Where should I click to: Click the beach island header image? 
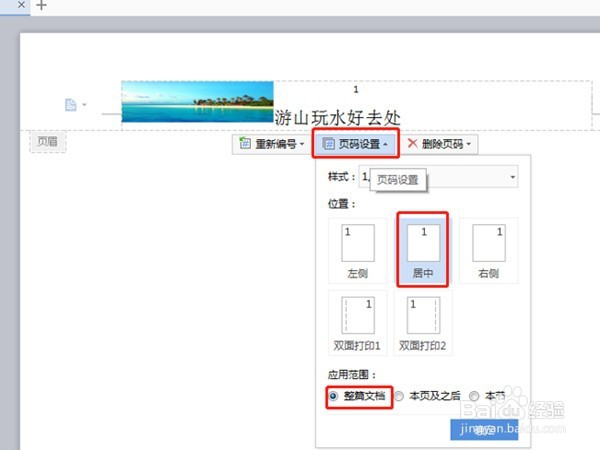tap(197, 102)
